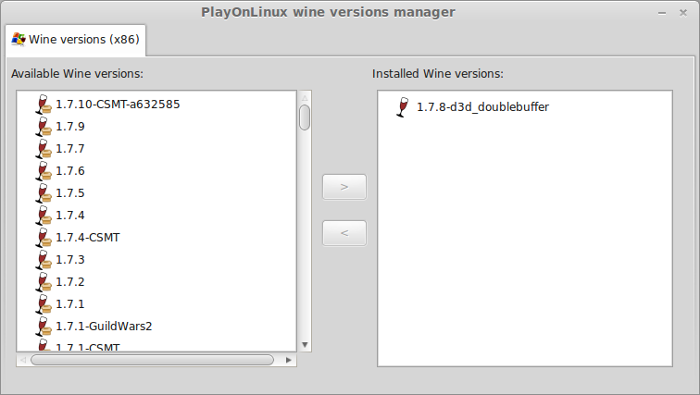
Task: Select version 1.7.3 in the list
Action: click(70, 260)
